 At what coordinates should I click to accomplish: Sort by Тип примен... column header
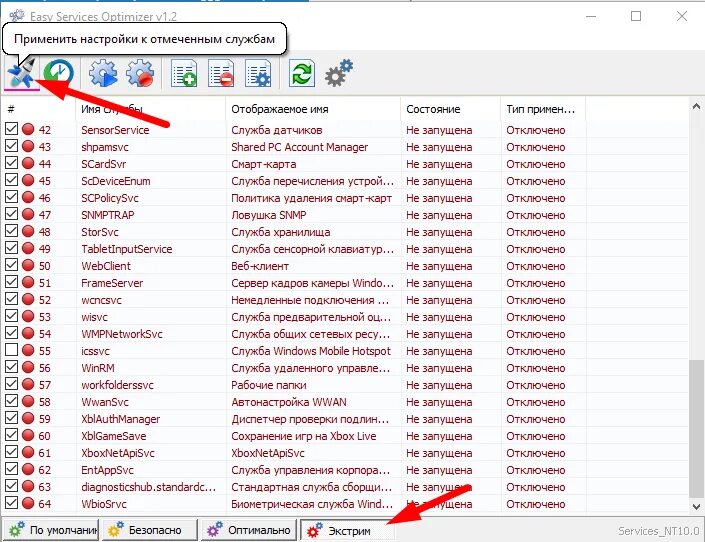tap(543, 109)
